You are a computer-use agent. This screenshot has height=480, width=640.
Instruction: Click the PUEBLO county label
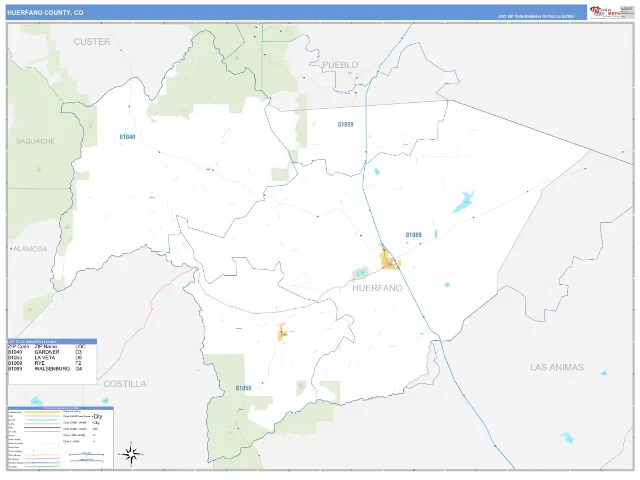pyautogui.click(x=340, y=65)
